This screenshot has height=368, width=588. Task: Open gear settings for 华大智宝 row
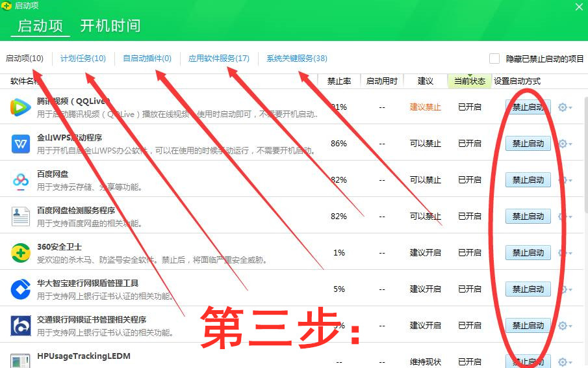point(565,289)
